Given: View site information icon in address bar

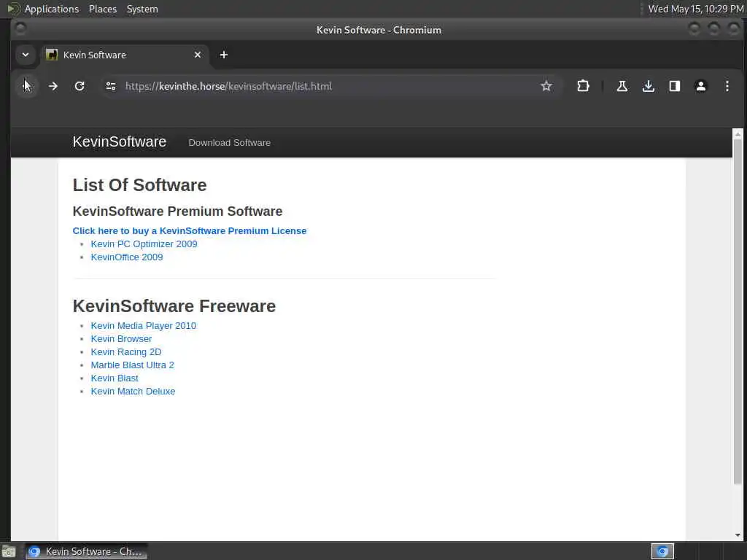Looking at the screenshot, I should pos(110,86).
